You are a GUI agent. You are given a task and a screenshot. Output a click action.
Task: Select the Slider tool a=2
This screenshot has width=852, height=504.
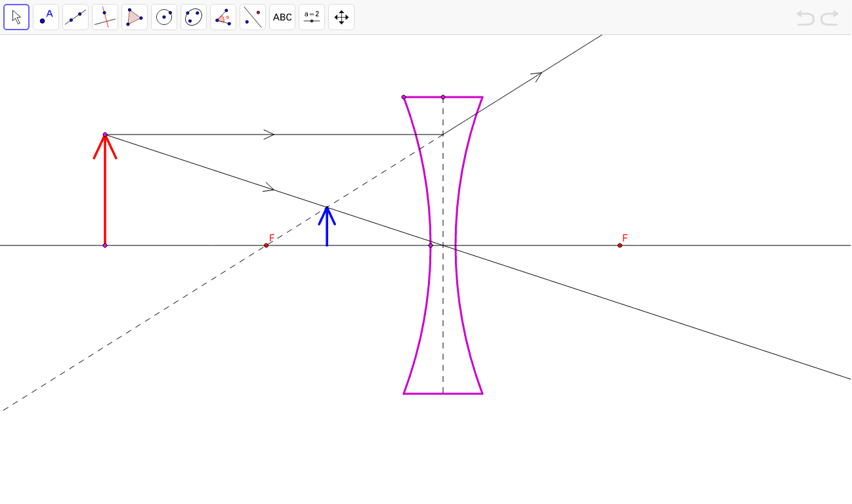[x=312, y=17]
